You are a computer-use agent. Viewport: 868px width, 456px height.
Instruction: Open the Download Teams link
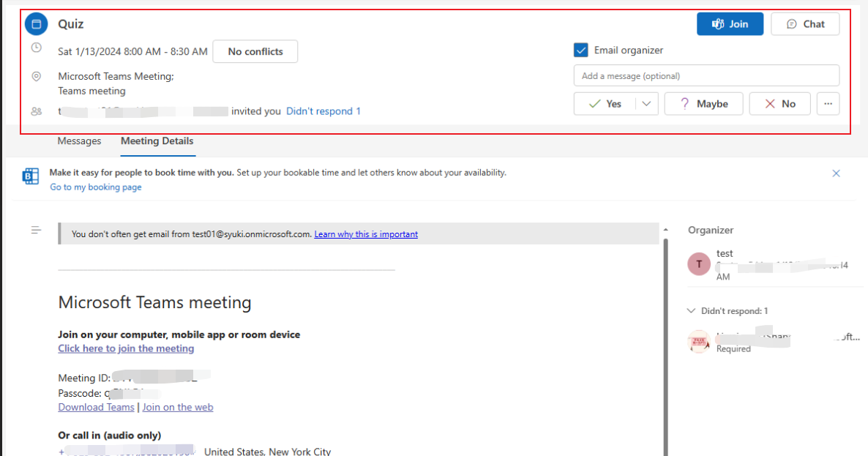tap(97, 407)
